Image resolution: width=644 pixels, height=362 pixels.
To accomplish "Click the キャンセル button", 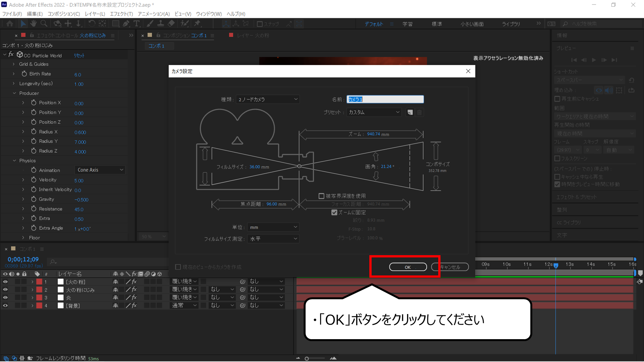I will click(x=450, y=267).
